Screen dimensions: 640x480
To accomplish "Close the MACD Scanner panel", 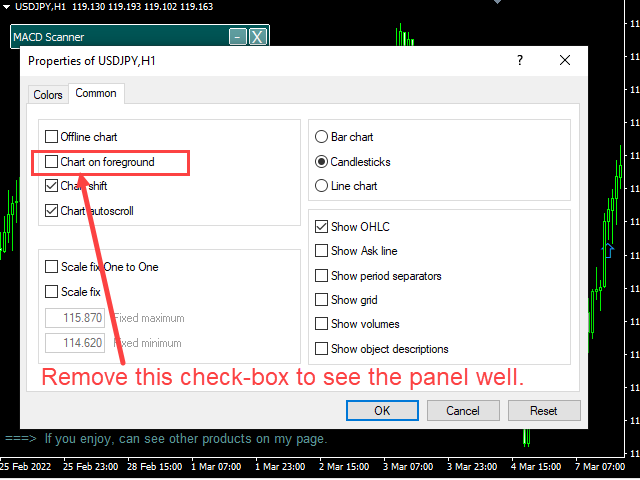I will coord(258,37).
